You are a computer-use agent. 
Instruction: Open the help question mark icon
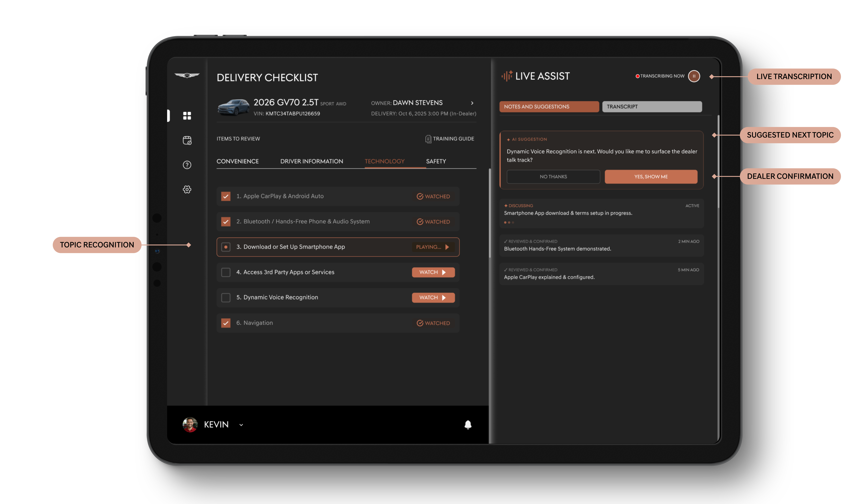(187, 165)
